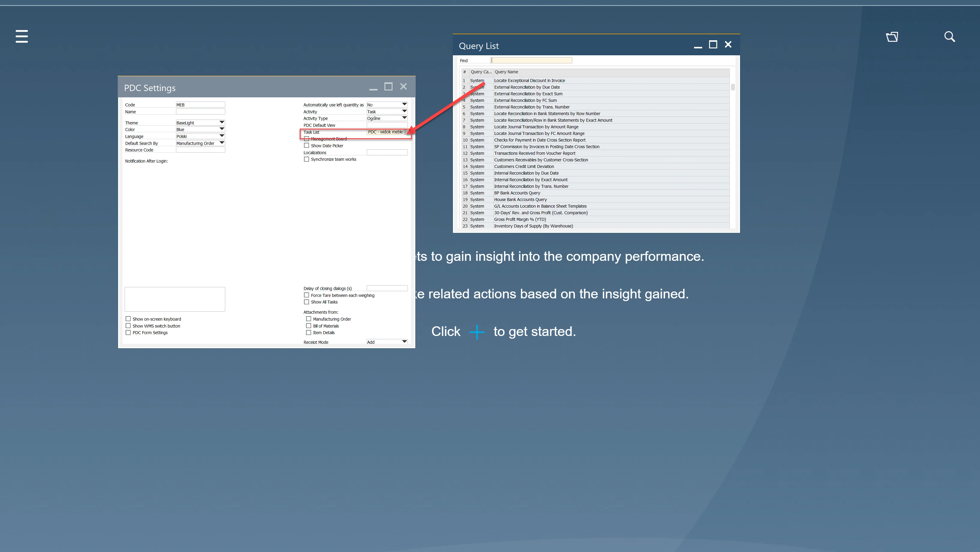Open the Default Search By dropdown
The image size is (980, 552).
coord(221,143)
